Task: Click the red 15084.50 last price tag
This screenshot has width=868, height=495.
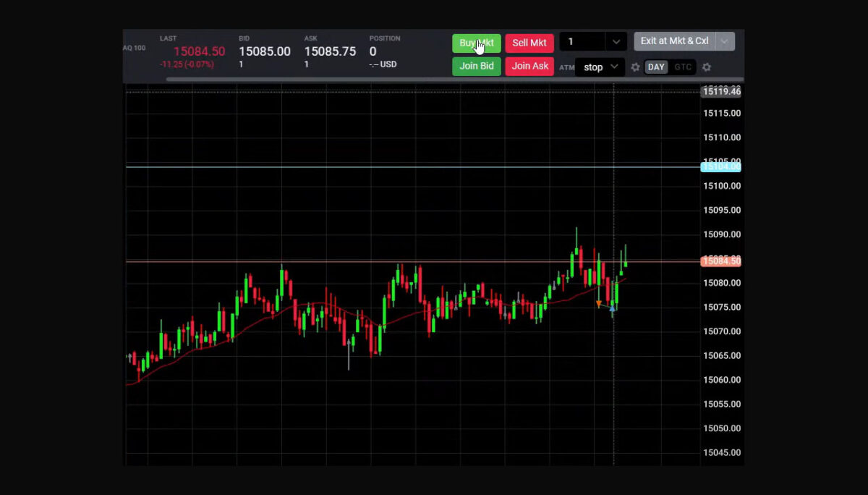Action: (720, 261)
